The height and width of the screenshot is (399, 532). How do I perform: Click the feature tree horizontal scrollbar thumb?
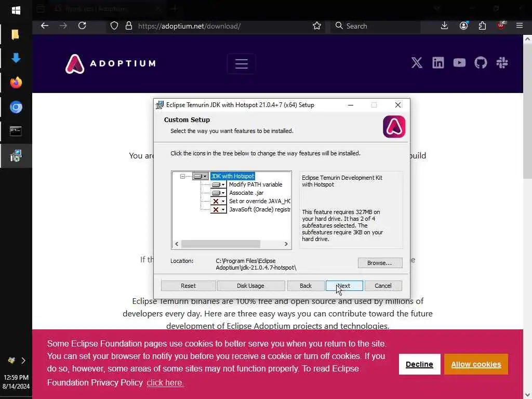[x=221, y=244]
